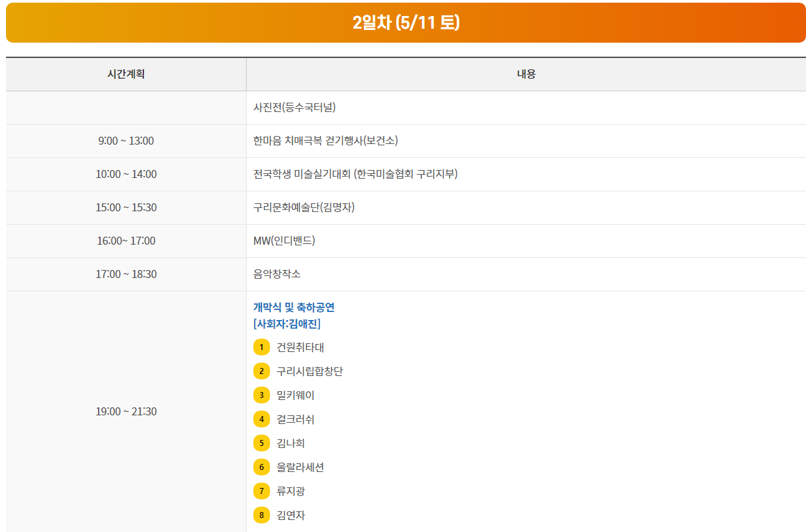Click numbered badge 4 beside 걸크러쉬
The height and width of the screenshot is (532, 806).
[x=261, y=419]
